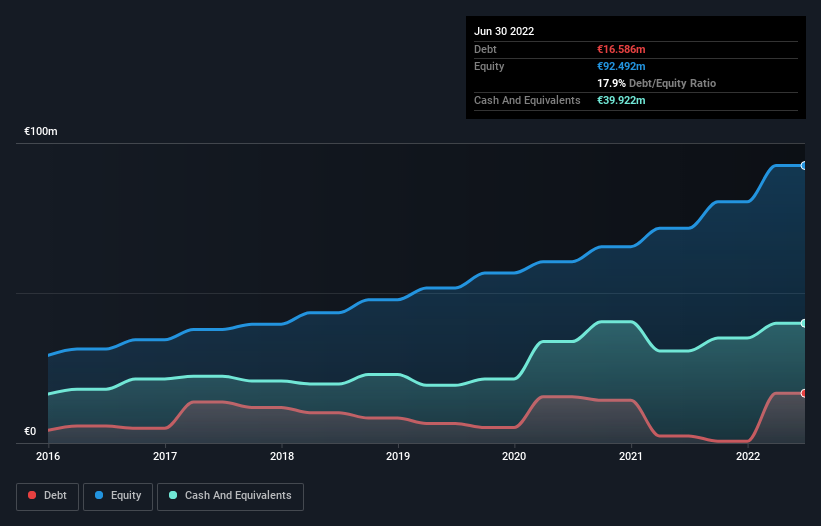
Task: Click the 2018 x-axis label
Action: click(x=282, y=456)
